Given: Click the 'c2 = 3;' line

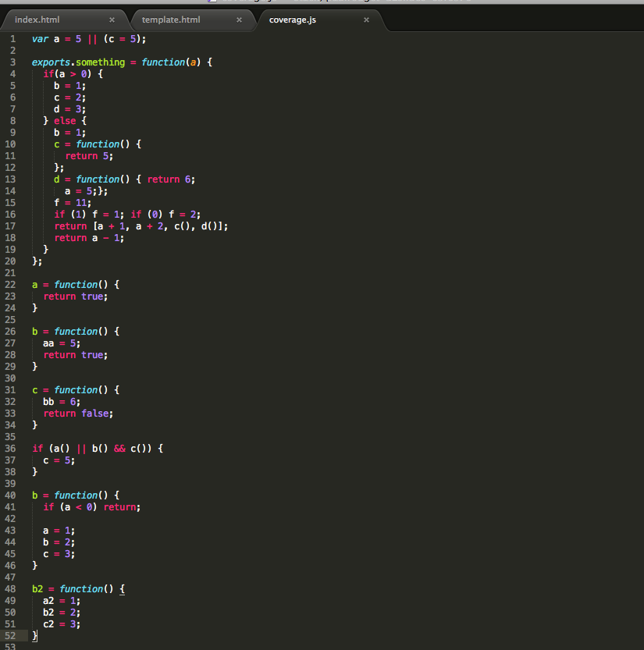Looking at the screenshot, I should (x=62, y=624).
